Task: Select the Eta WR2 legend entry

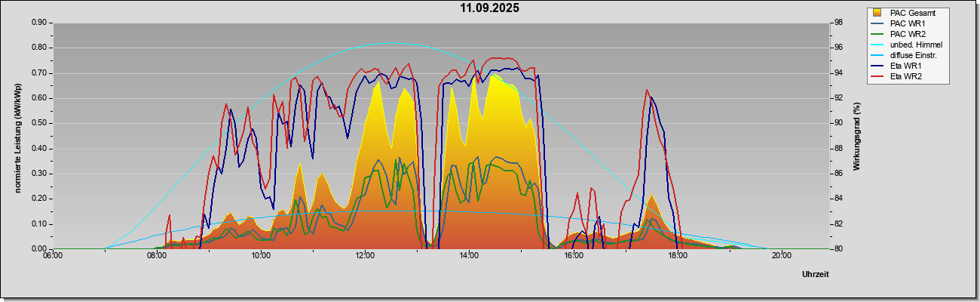Action: [x=908, y=76]
